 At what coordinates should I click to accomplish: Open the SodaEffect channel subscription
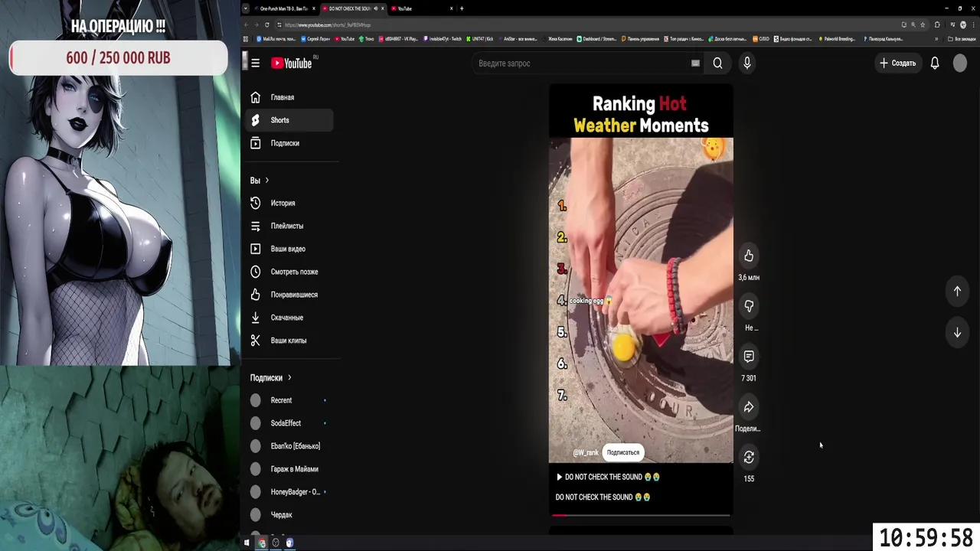pos(291,423)
